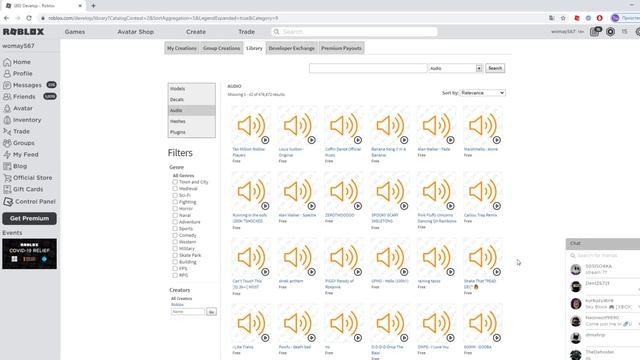Switch to the My Creations tab
The image size is (640, 360).
pos(182,48)
